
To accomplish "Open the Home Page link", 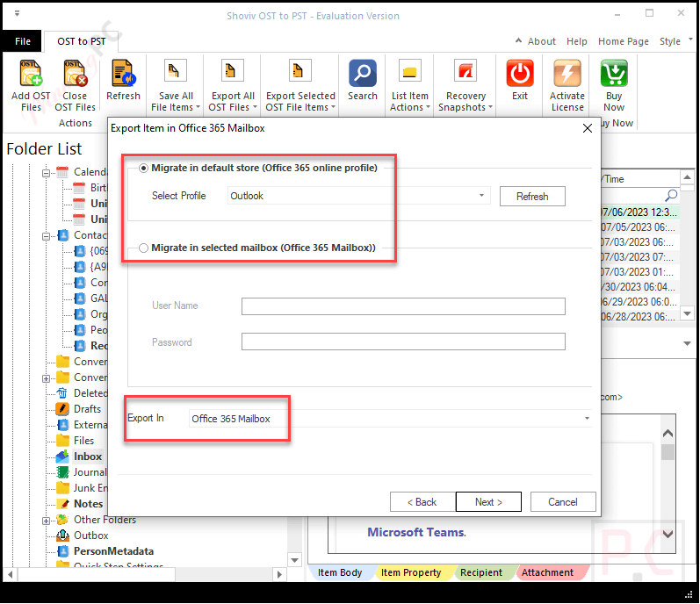I will tap(624, 41).
